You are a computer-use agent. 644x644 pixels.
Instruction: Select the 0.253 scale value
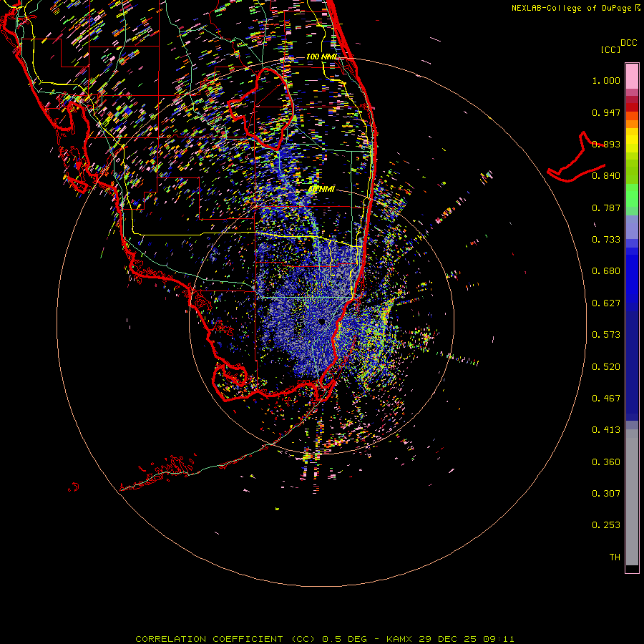coord(606,525)
